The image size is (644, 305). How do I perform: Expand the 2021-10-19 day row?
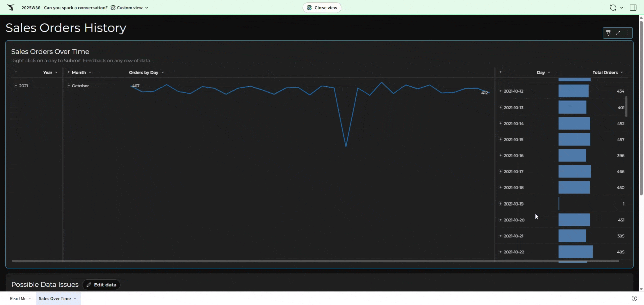coord(501,204)
